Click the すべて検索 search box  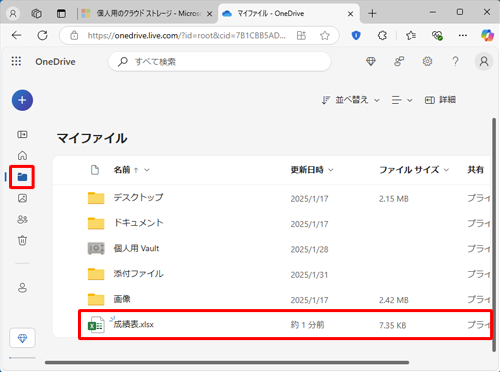pos(220,62)
